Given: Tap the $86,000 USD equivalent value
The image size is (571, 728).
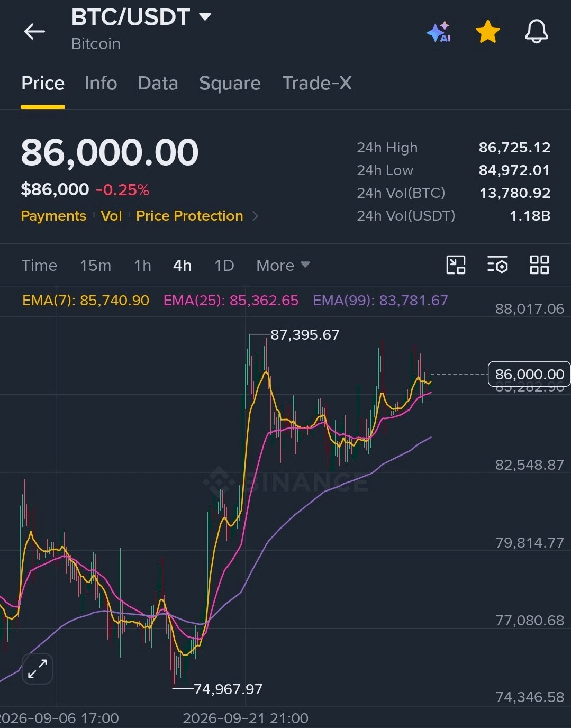Looking at the screenshot, I should (55, 189).
